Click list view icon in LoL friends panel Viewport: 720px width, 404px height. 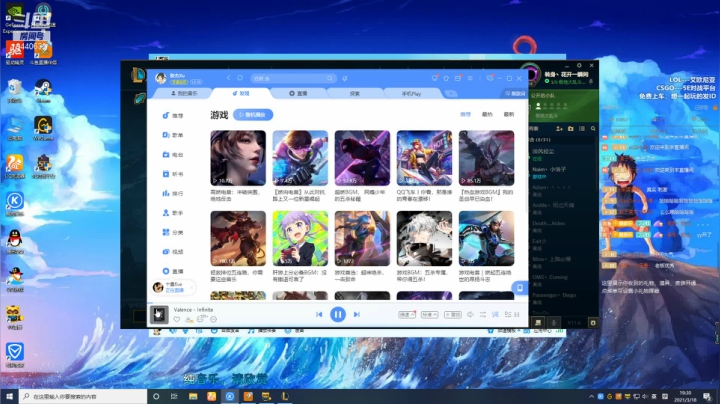[x=582, y=129]
